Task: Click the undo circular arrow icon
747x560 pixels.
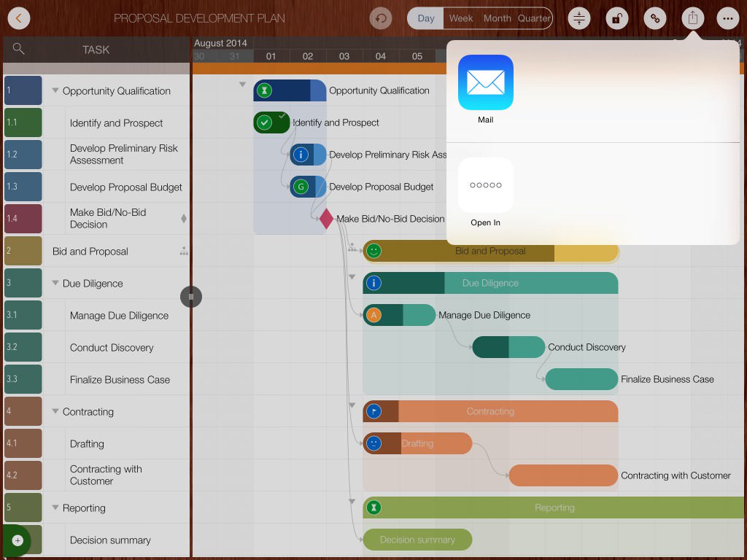Action: point(381,18)
